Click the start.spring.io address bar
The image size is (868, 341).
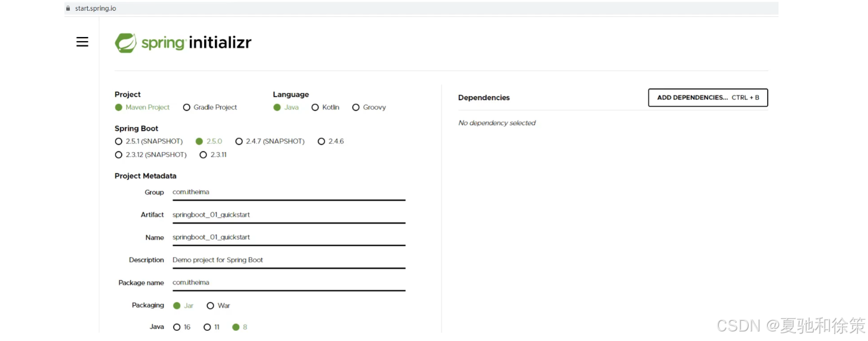coord(421,8)
